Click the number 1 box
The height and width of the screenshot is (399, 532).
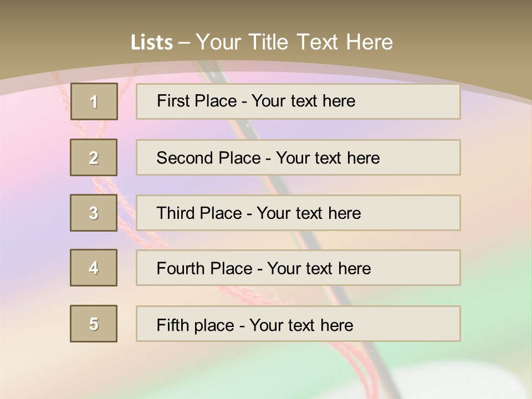click(94, 101)
